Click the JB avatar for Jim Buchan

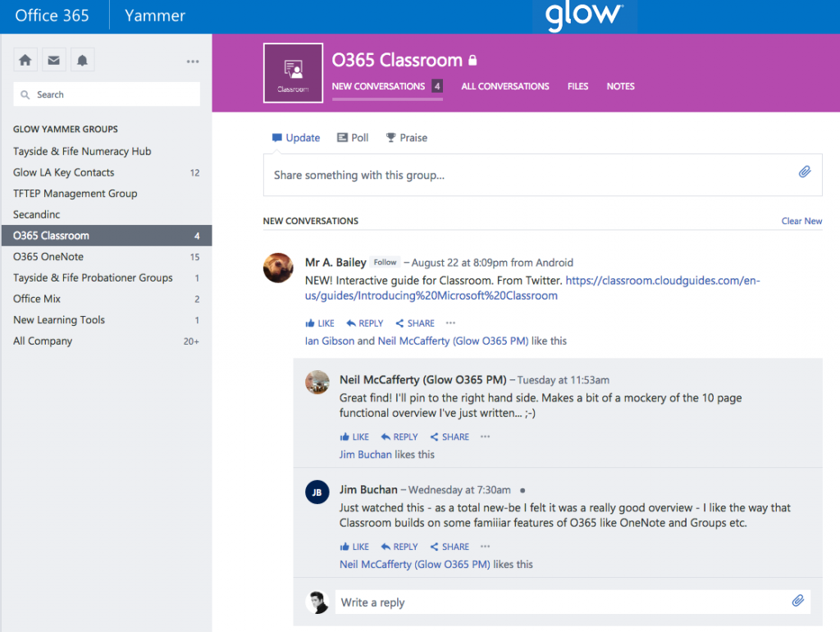(x=317, y=492)
